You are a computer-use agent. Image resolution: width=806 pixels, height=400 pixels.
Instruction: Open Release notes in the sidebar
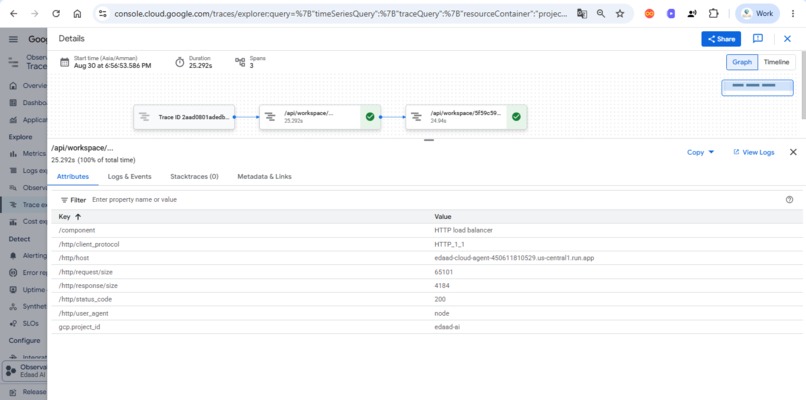click(28, 392)
